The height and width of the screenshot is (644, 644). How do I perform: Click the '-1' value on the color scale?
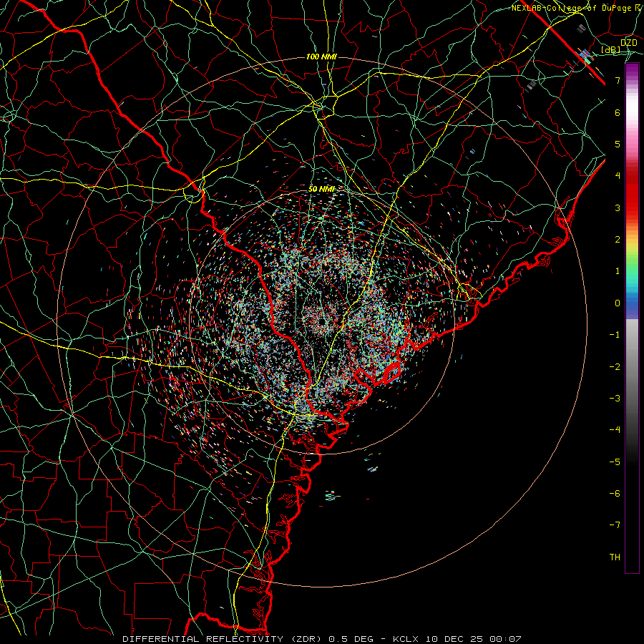(615, 335)
